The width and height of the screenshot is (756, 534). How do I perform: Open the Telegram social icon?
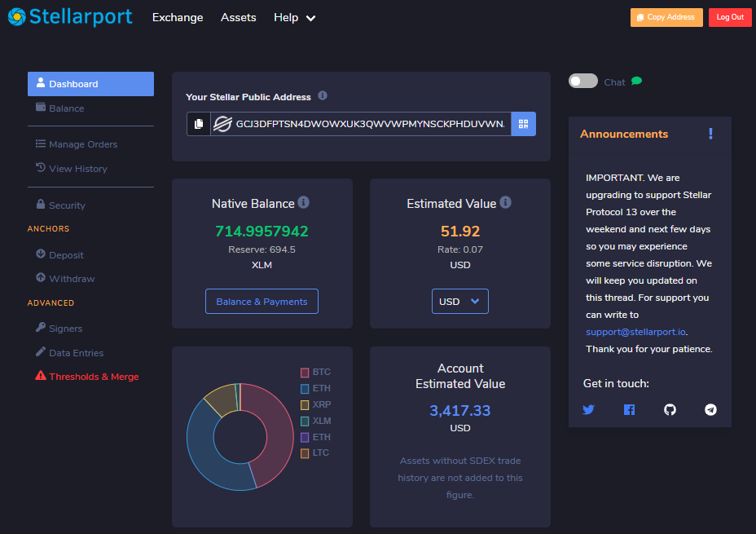[710, 410]
